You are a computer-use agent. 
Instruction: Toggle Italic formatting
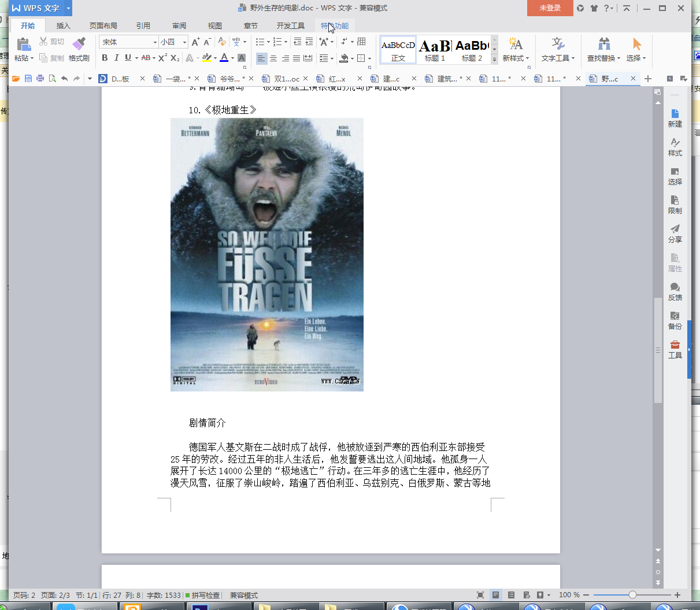116,58
